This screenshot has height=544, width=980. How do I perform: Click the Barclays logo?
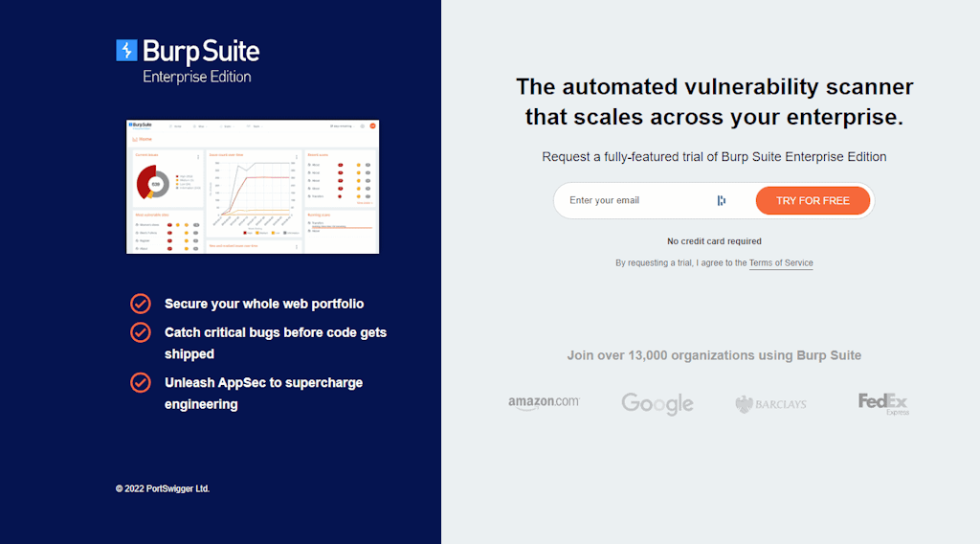pyautogui.click(x=770, y=404)
